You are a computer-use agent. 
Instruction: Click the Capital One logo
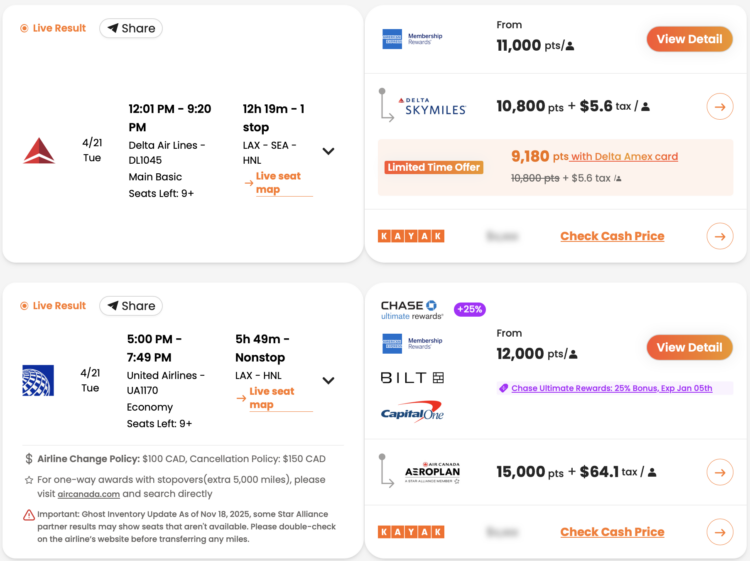pos(412,411)
